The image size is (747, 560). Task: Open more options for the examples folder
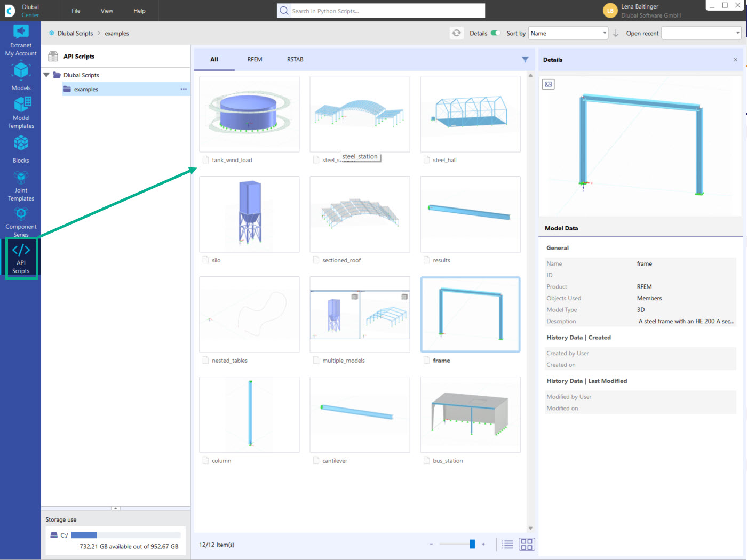(x=184, y=89)
